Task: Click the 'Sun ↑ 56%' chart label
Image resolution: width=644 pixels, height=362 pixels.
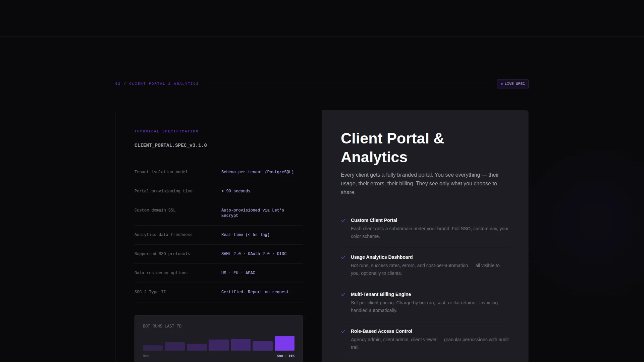Action: 286,356
